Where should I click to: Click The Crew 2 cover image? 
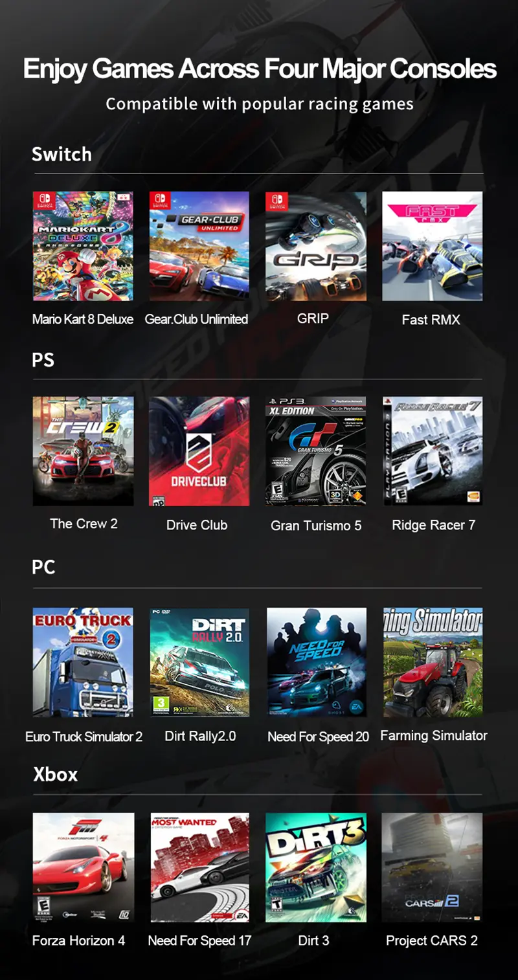click(x=83, y=451)
